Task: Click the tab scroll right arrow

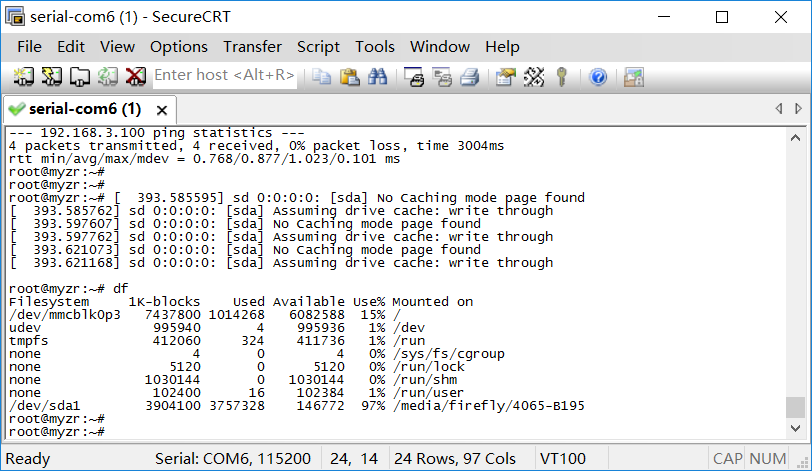Action: (798, 109)
